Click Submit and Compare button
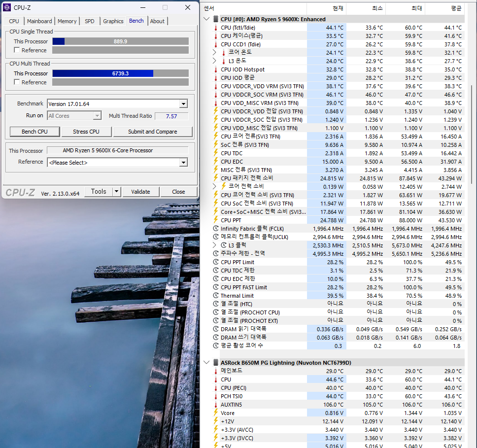Viewport: 477px width, 448px height. click(153, 132)
